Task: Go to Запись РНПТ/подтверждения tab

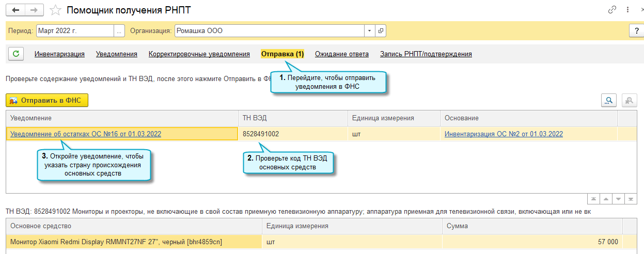Action: click(x=426, y=54)
